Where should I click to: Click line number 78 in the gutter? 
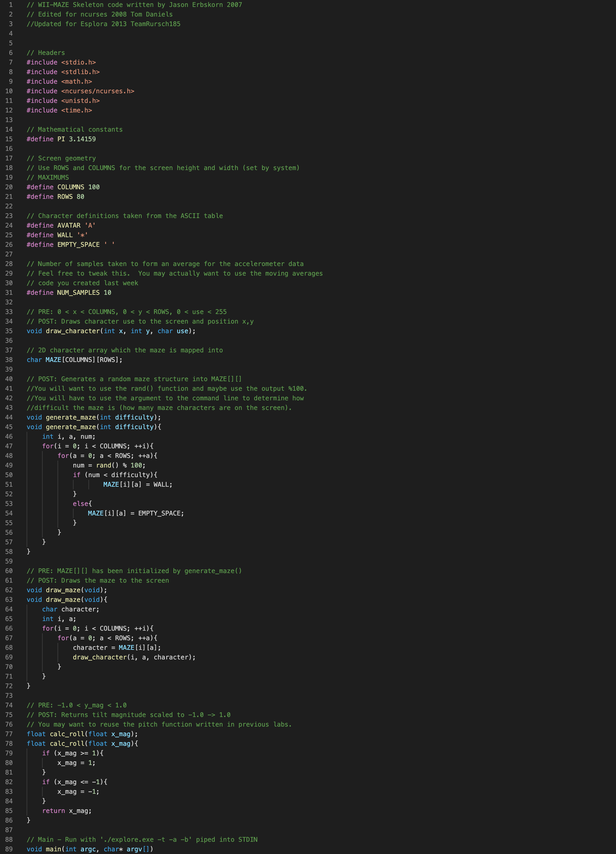(x=9, y=744)
